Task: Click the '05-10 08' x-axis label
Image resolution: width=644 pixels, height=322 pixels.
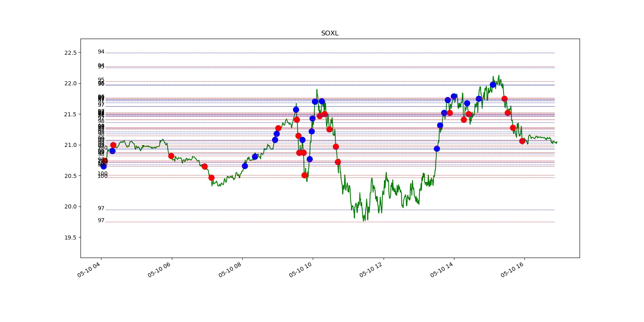Action: 230,269
